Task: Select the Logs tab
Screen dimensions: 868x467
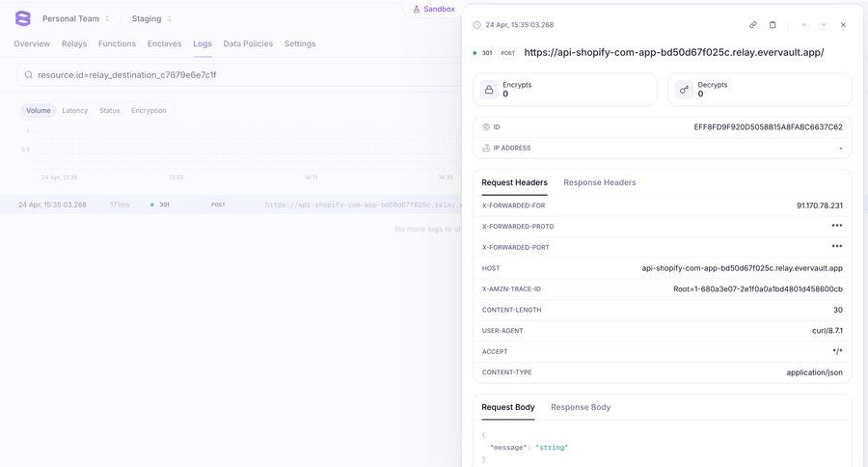Action: pyautogui.click(x=203, y=43)
